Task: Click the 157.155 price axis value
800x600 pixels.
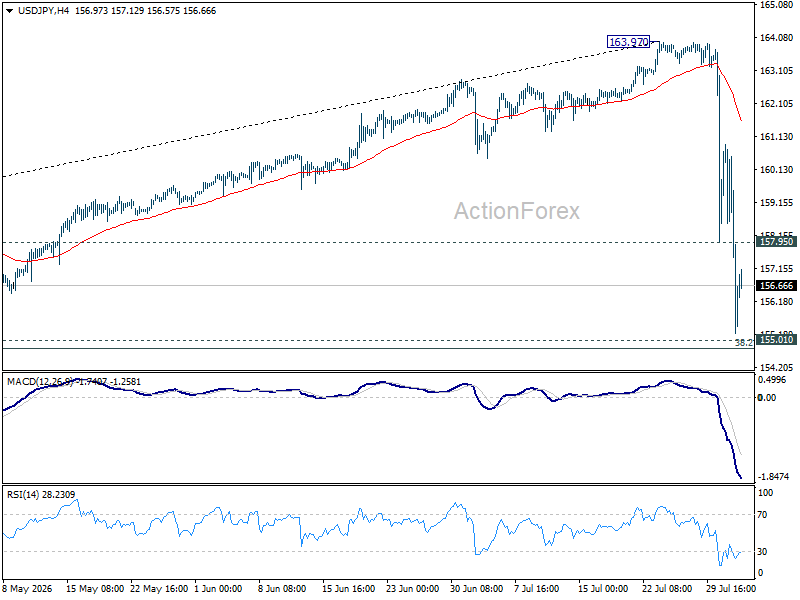Action: click(776, 268)
